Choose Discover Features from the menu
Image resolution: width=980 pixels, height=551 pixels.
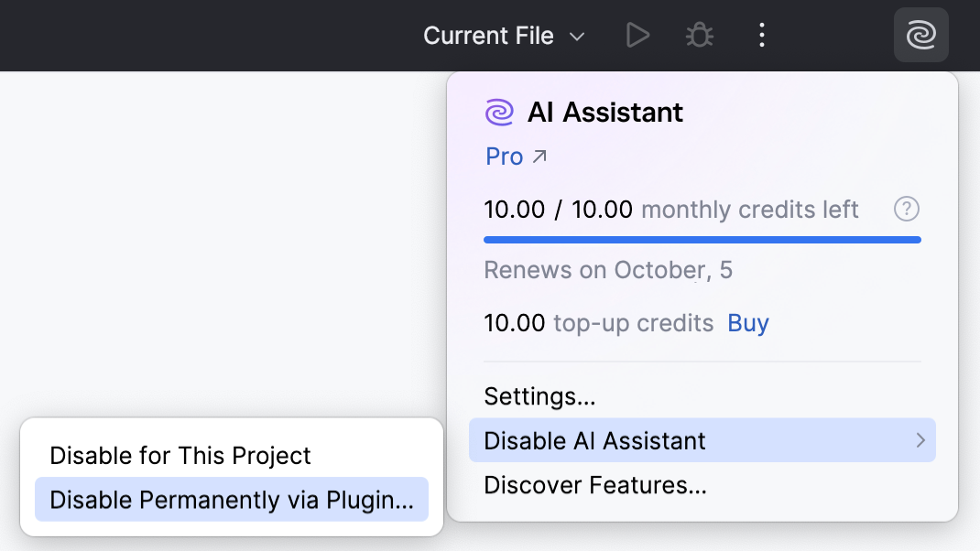point(595,485)
